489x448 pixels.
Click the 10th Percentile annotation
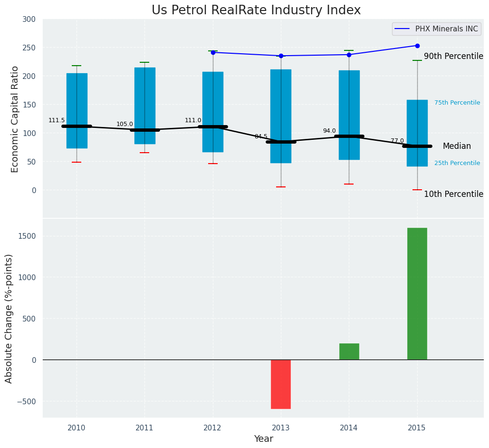[x=453, y=194]
